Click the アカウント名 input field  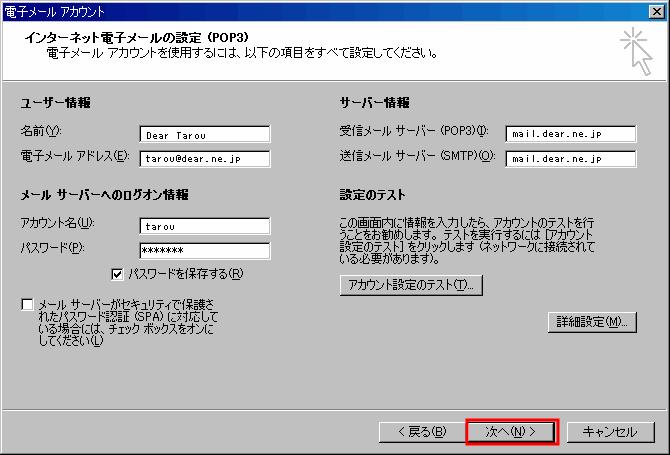(x=205, y=226)
